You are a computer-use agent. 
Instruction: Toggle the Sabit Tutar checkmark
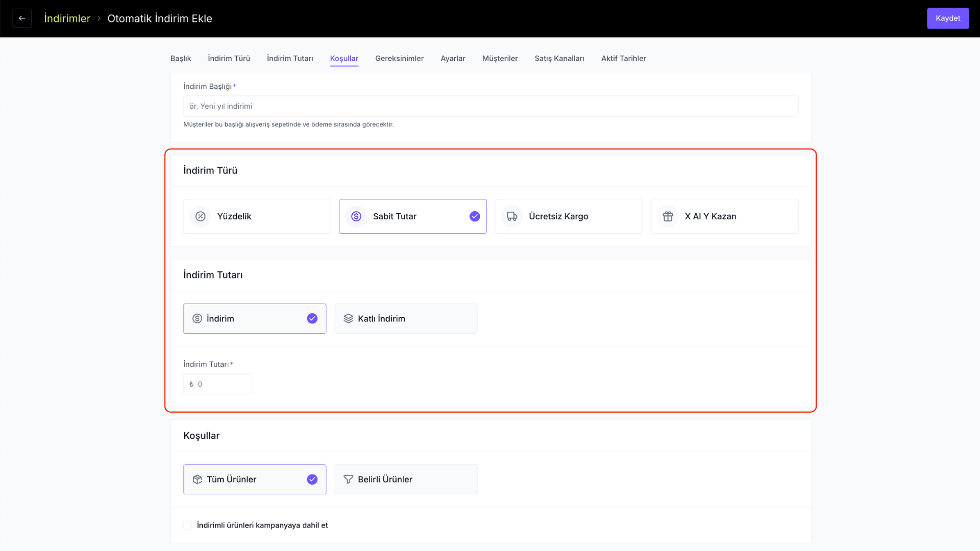pyautogui.click(x=475, y=216)
